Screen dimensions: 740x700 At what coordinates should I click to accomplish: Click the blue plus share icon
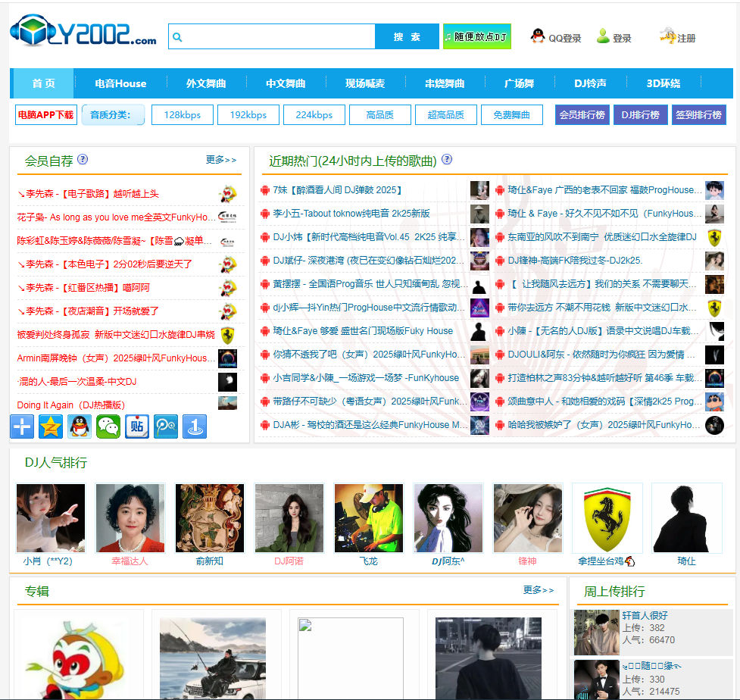(x=21, y=427)
